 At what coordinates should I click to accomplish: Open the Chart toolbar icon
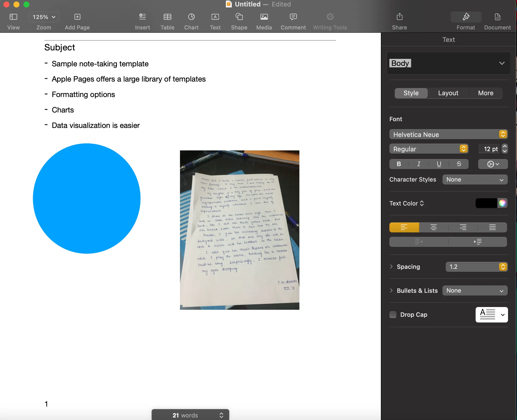pos(191,17)
